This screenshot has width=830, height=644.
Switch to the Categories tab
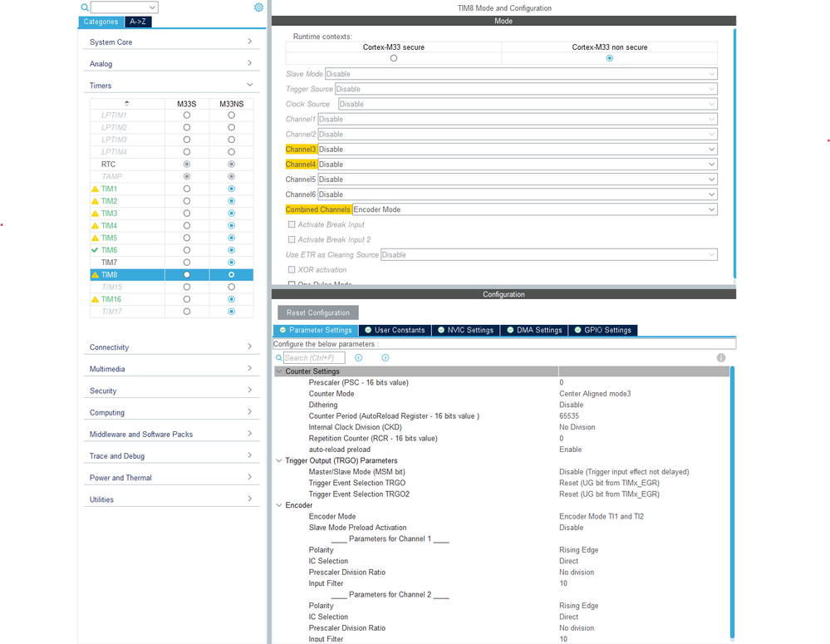click(101, 22)
